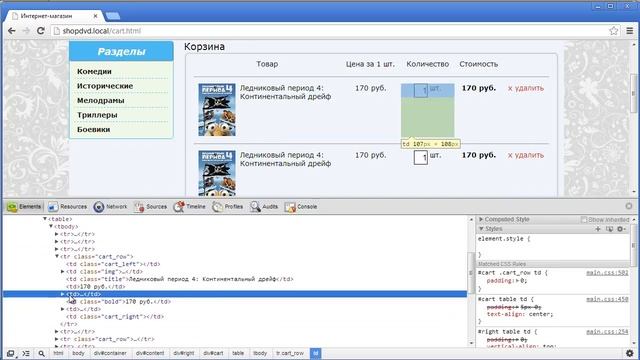Enable the Show inherited checkbox

(x=584, y=220)
